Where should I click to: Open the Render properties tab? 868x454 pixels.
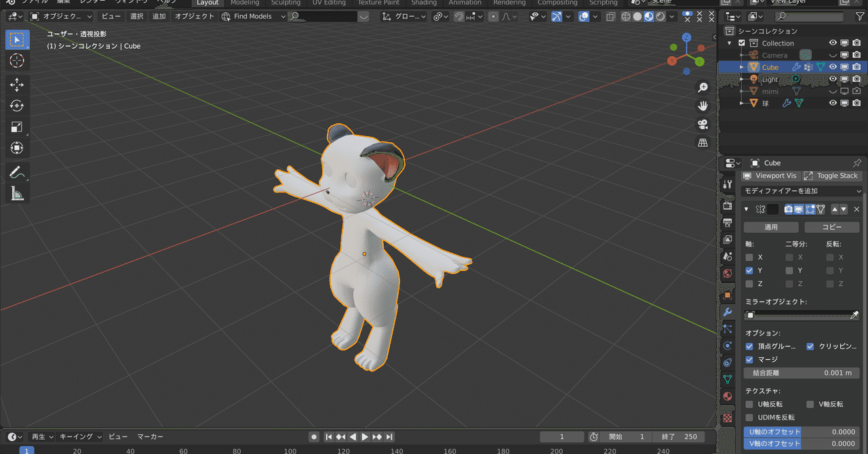tap(728, 205)
